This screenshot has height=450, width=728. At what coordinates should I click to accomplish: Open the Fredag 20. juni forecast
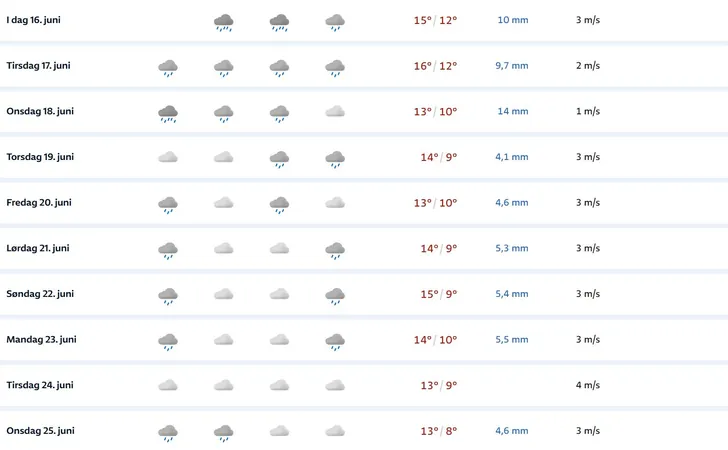[364, 203]
